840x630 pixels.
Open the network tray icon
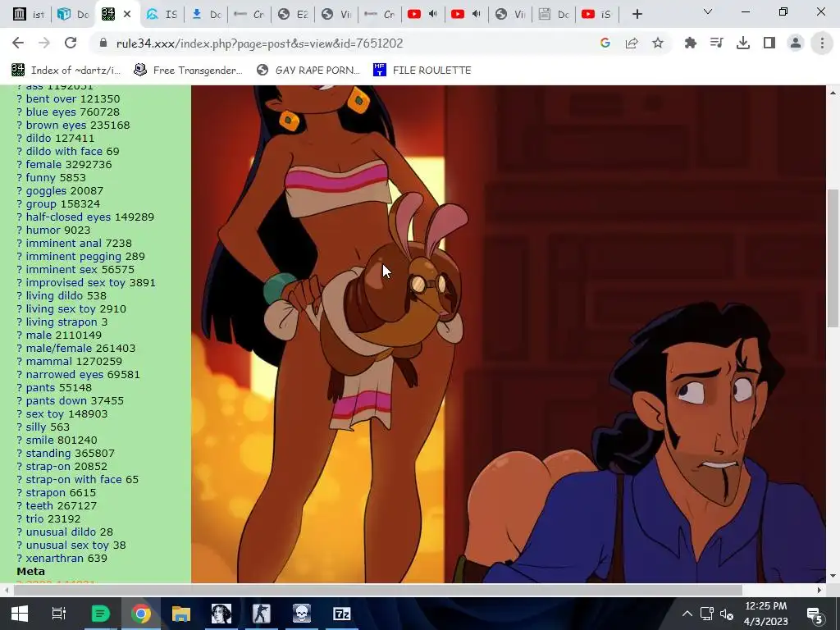[x=707, y=614]
